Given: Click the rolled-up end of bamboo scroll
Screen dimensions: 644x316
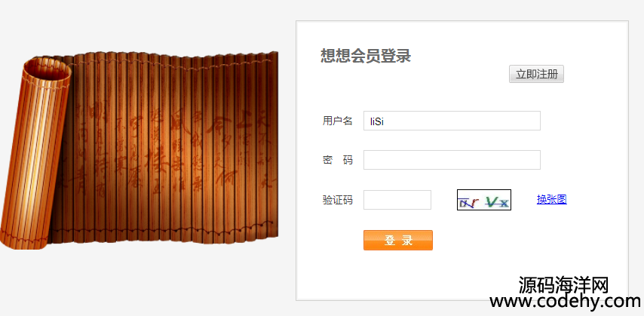Looking at the screenshot, I should coord(36,154).
